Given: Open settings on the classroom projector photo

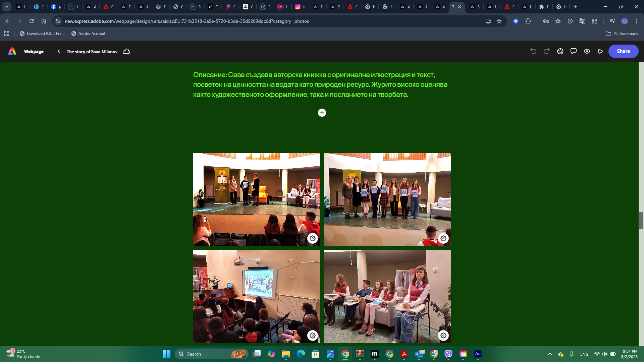Looking at the screenshot, I should 313,336.
